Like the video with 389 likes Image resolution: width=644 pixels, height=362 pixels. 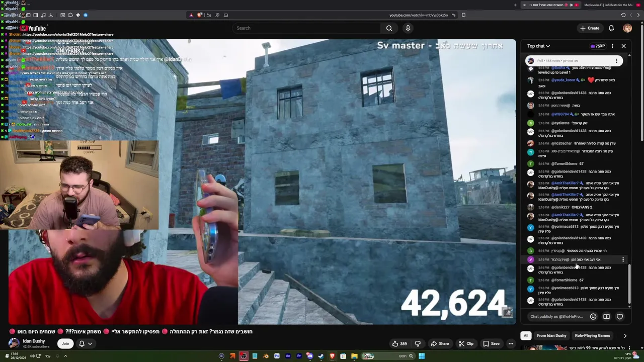(399, 344)
